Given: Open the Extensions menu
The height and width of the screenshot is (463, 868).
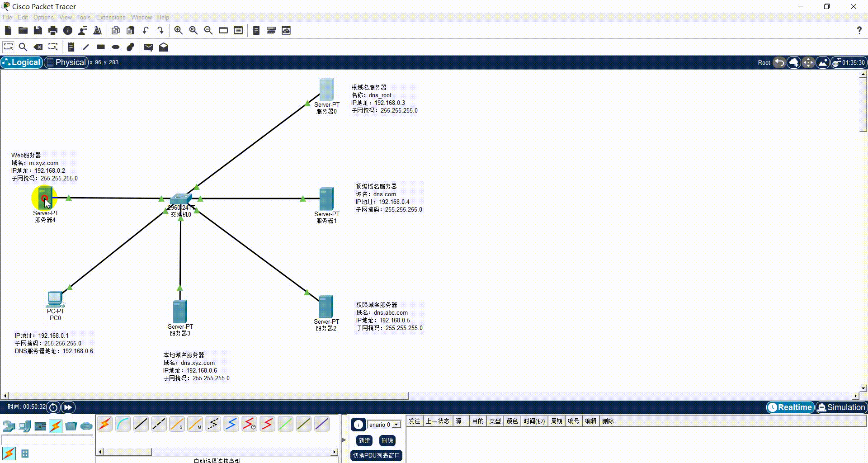Looking at the screenshot, I should [111, 17].
